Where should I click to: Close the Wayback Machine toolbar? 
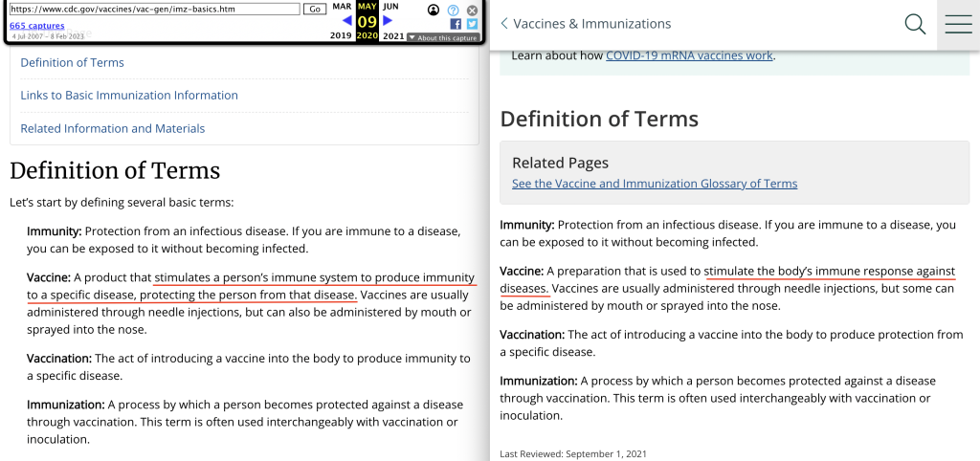[x=472, y=10]
